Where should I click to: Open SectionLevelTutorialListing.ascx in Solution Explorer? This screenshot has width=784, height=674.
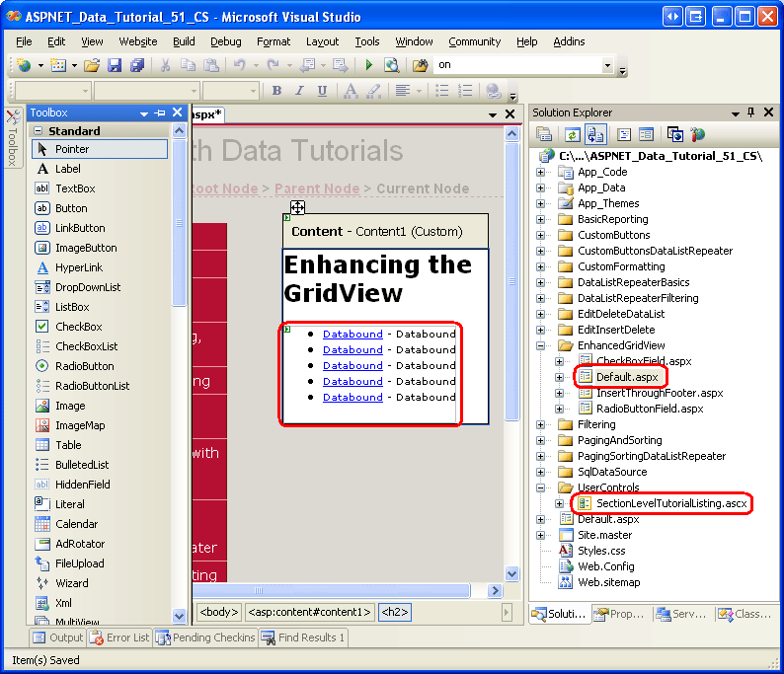pyautogui.click(x=671, y=503)
